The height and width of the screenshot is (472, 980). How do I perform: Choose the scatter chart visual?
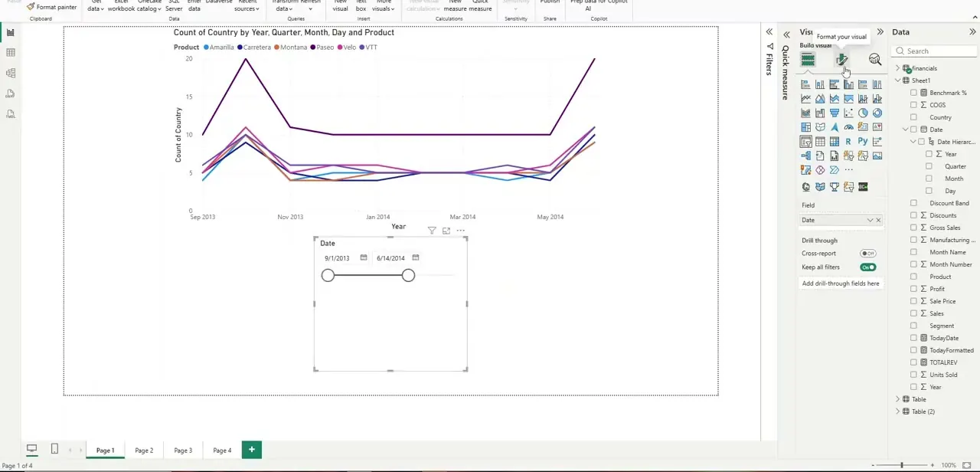[848, 113]
